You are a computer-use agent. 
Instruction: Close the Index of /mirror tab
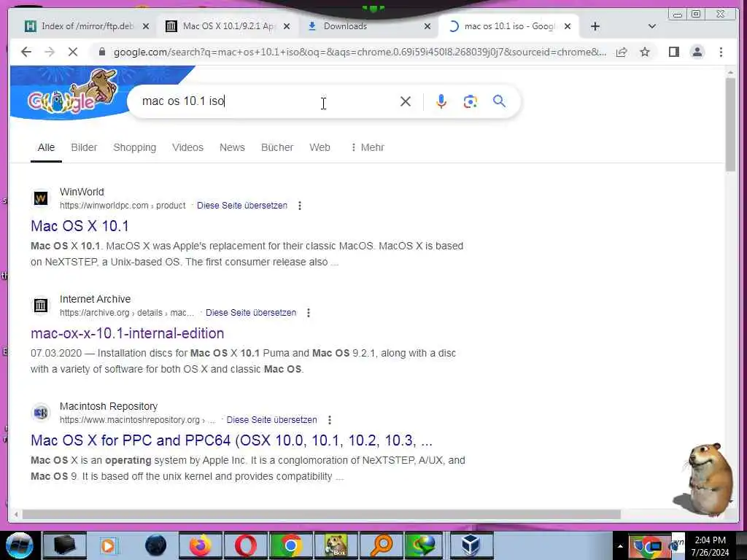pos(146,27)
